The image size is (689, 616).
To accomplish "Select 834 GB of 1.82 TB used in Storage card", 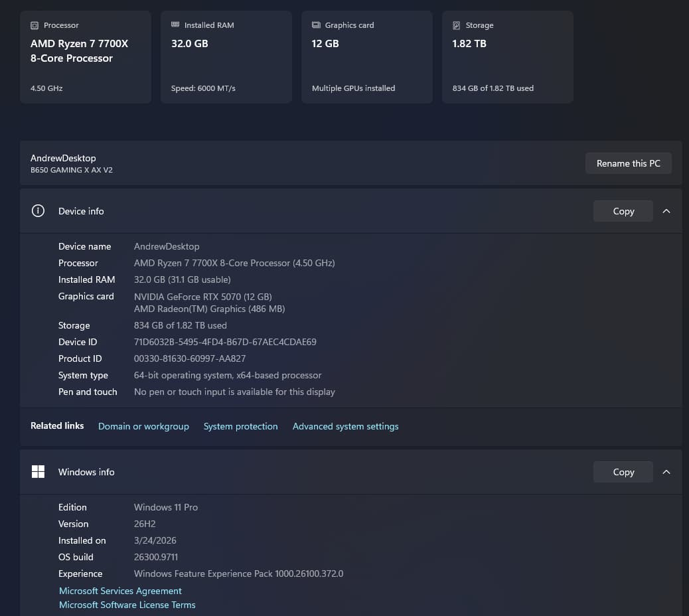I will tap(493, 88).
